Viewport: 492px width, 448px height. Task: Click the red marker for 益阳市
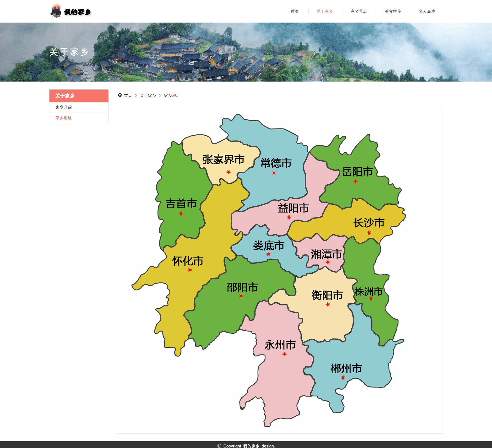point(289,218)
